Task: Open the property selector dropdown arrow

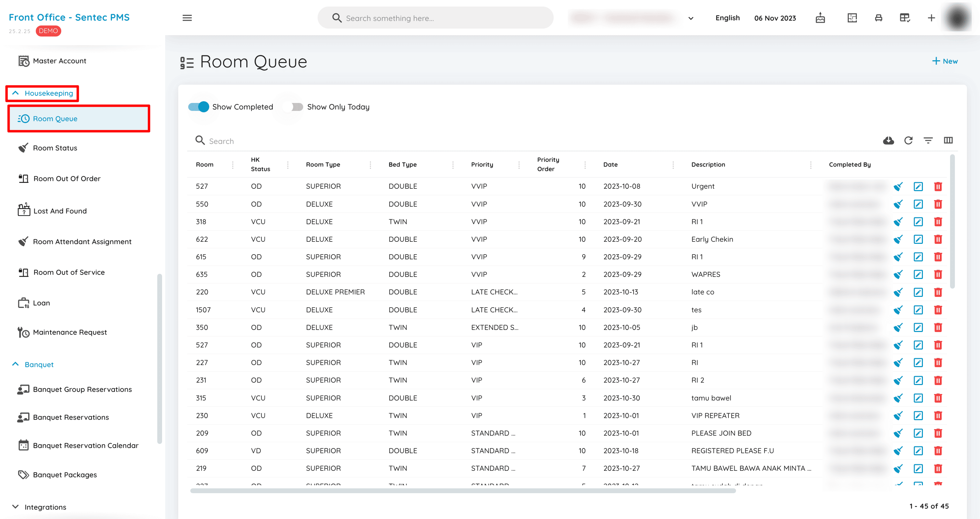Action: click(x=691, y=18)
